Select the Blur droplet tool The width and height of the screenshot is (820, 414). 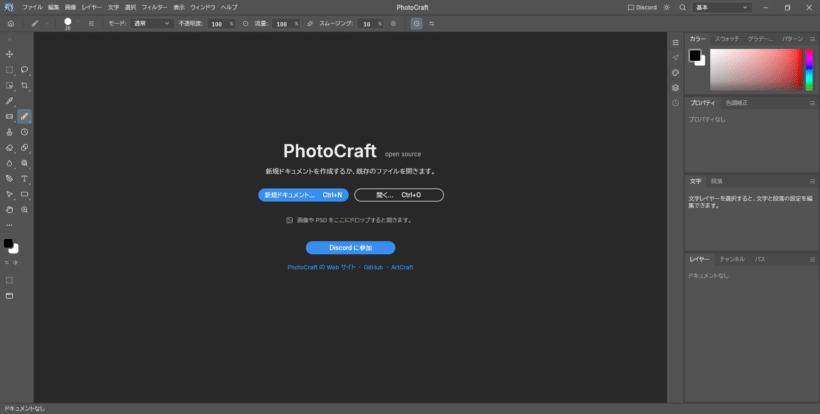pyautogui.click(x=9, y=163)
